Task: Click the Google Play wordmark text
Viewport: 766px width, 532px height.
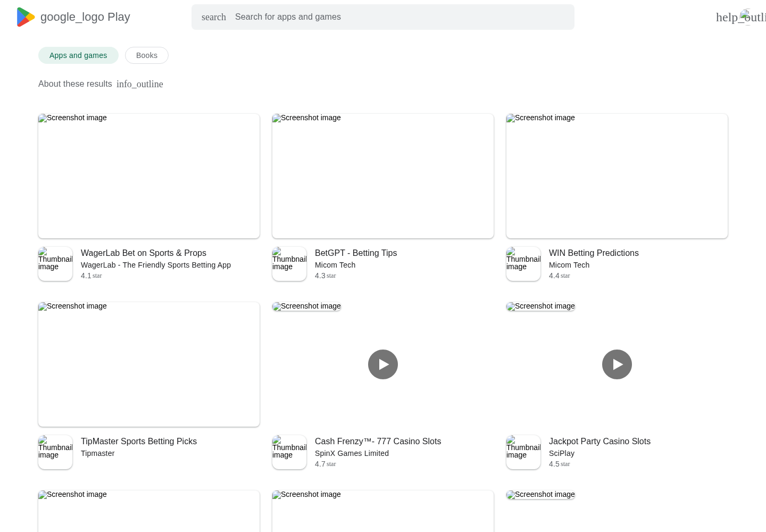Action: pos(85,17)
